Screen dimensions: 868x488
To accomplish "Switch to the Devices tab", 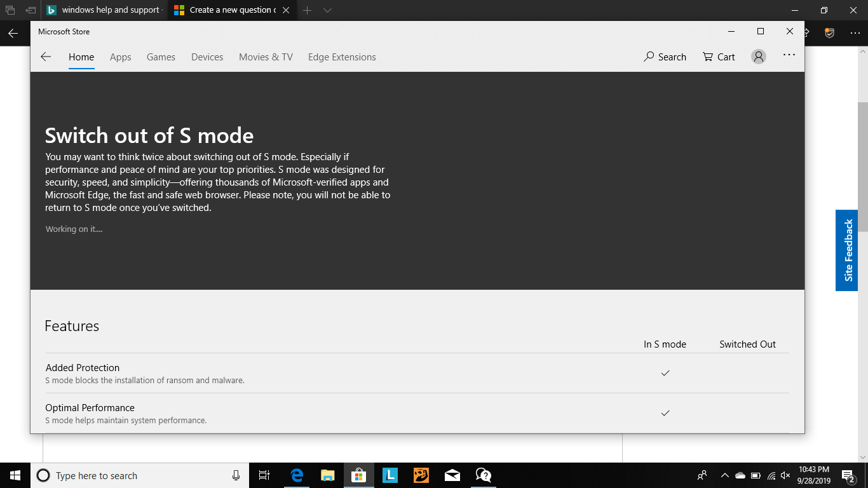I will pos(207,57).
